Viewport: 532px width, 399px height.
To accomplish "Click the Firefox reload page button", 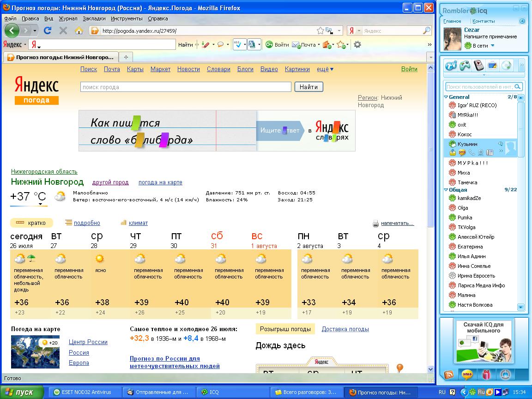I will click(47, 30).
